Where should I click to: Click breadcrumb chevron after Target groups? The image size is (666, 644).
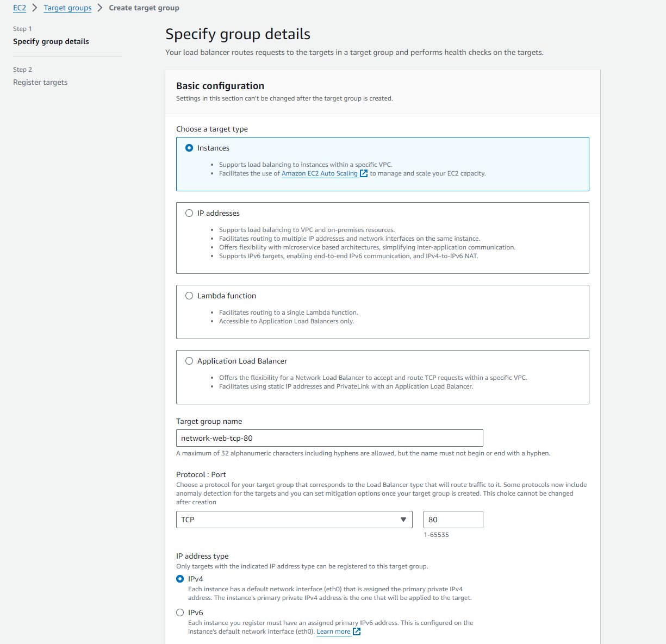click(x=100, y=8)
